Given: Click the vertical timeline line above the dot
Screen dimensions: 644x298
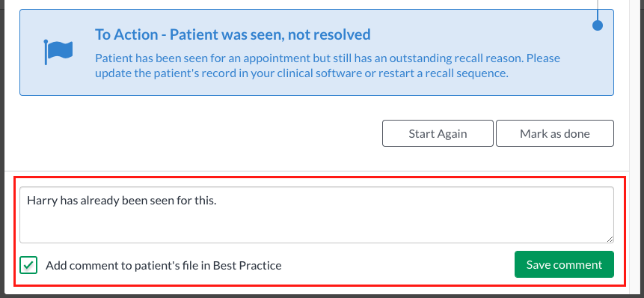Looking at the screenshot, I should (598, 10).
